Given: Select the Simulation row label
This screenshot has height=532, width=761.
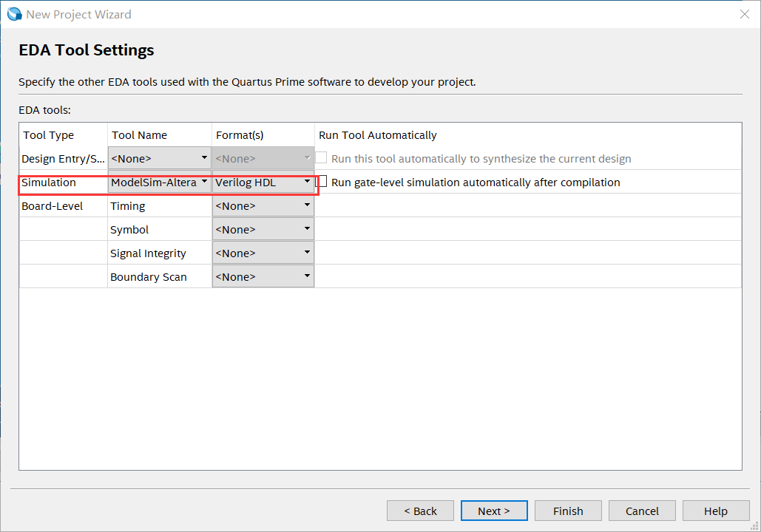Looking at the screenshot, I should coord(49,183).
